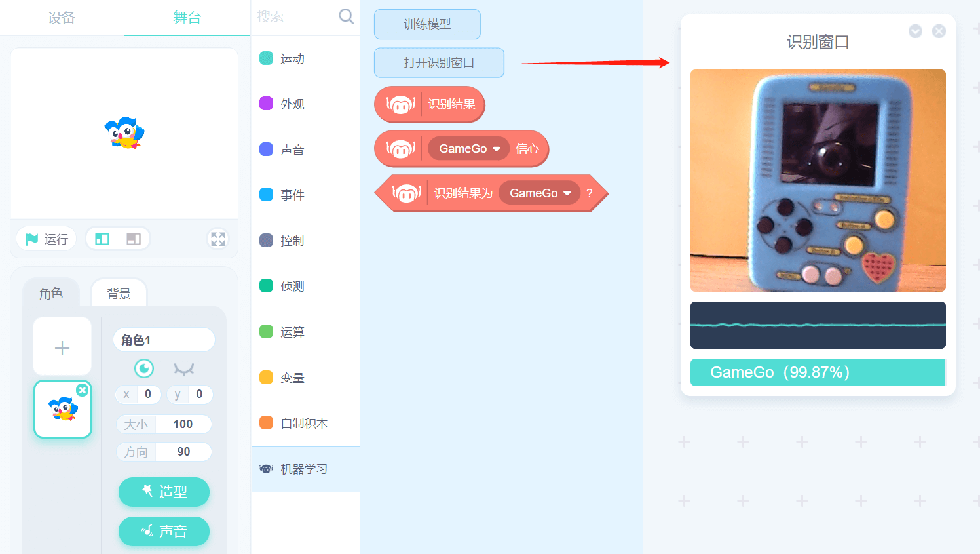This screenshot has width=980, height=554.
Task: Click the 机器学习 robot icon
Action: pyautogui.click(x=266, y=469)
